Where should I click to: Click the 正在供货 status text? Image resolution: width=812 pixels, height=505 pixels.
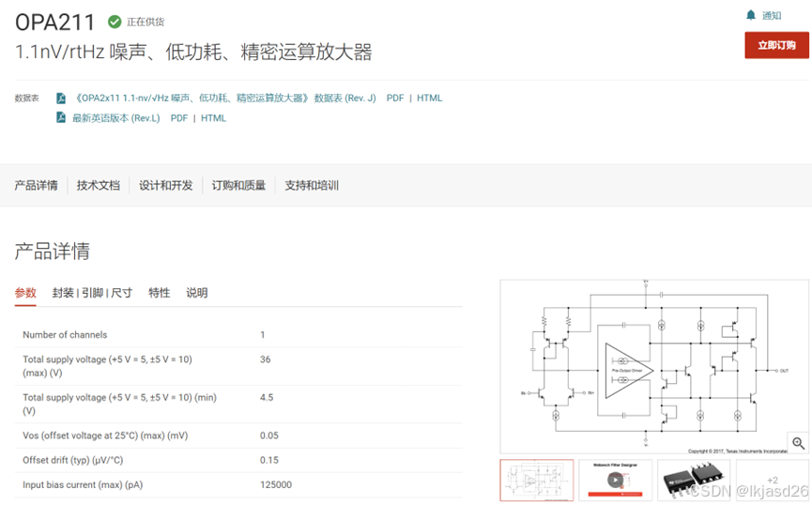pyautogui.click(x=146, y=22)
